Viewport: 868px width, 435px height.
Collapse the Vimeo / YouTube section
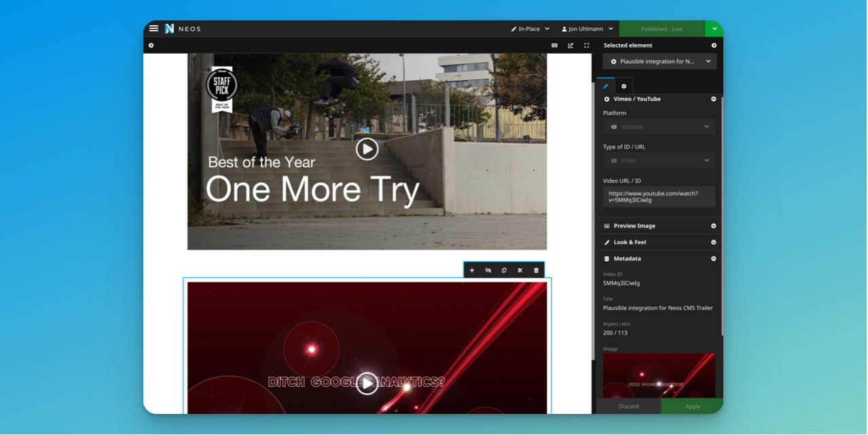(713, 99)
